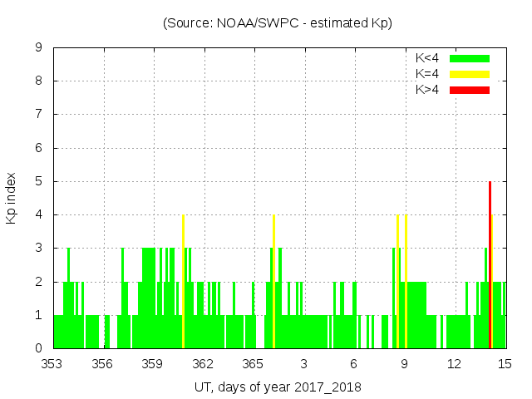Click the "UT, days of year 2017_2018" axis title
Screen dimensions: 532x399
pos(278,387)
